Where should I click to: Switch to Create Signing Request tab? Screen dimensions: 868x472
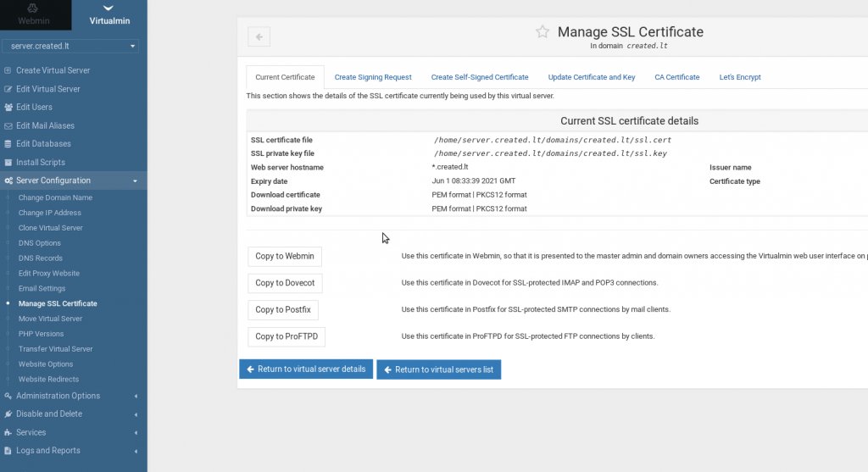pyautogui.click(x=373, y=77)
